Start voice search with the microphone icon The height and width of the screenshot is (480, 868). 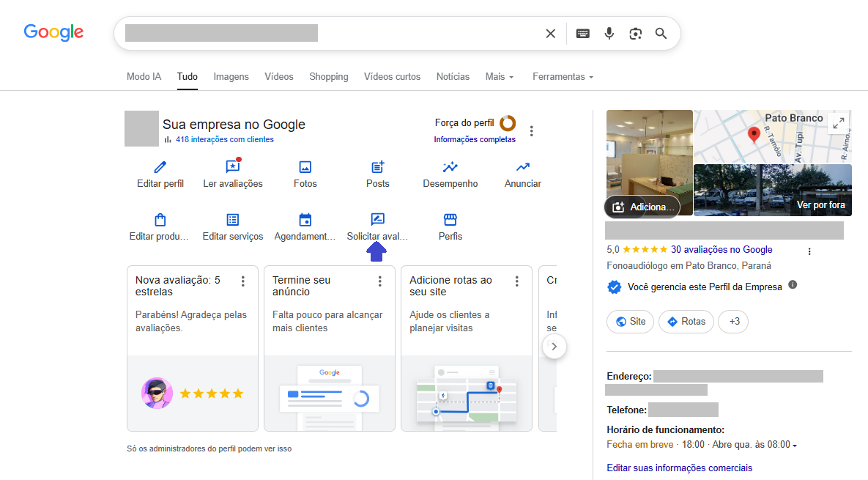pos(609,34)
